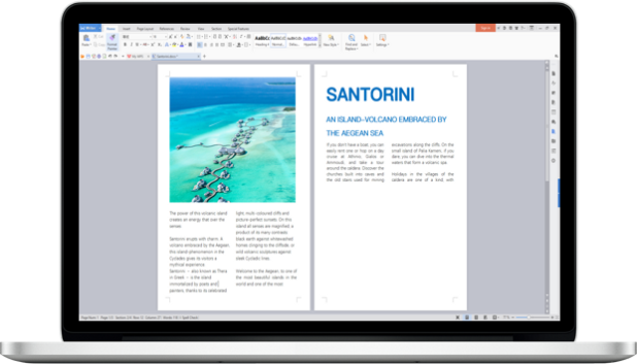The height and width of the screenshot is (364, 637).
Task: Open the Select tool dropdown
Action: [365, 41]
